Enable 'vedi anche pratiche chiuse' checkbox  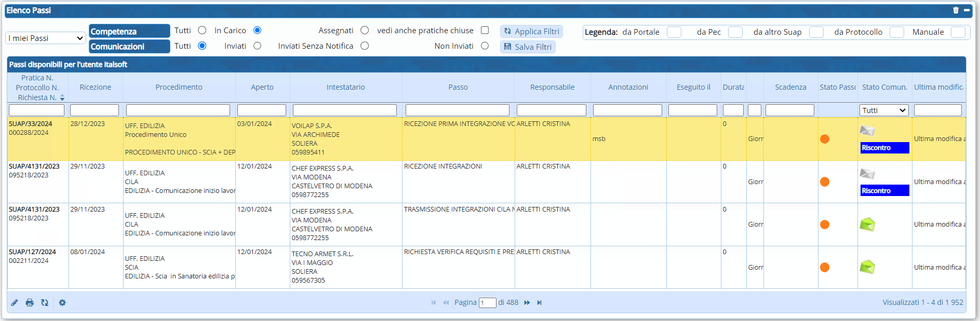485,31
